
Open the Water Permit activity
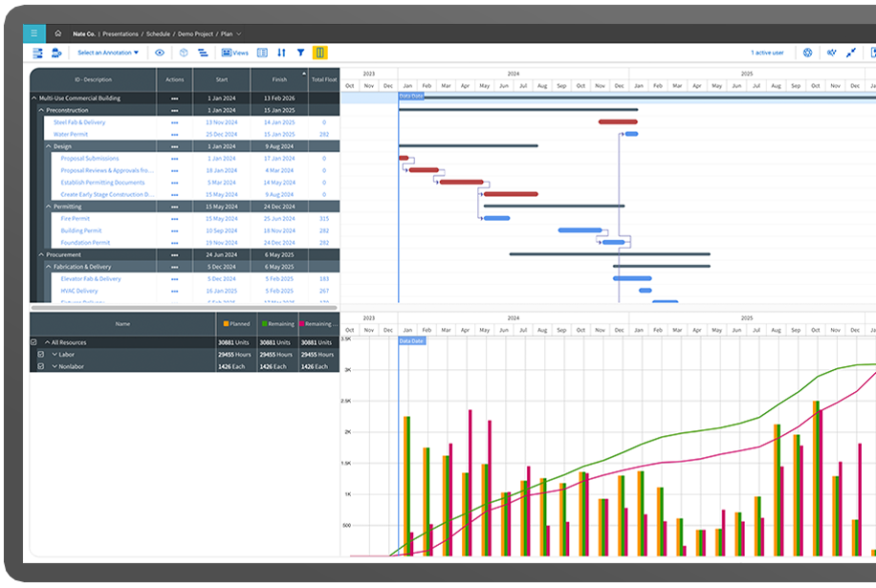71,135
